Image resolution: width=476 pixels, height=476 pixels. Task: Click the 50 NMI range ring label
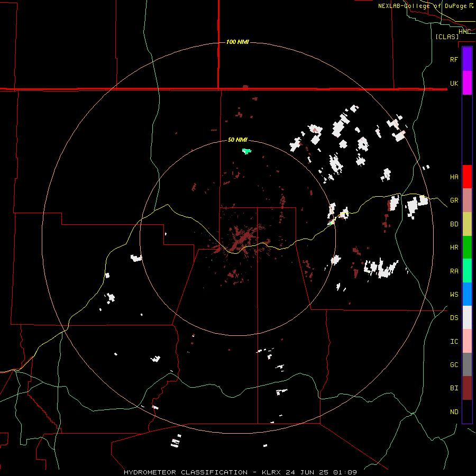(x=237, y=140)
